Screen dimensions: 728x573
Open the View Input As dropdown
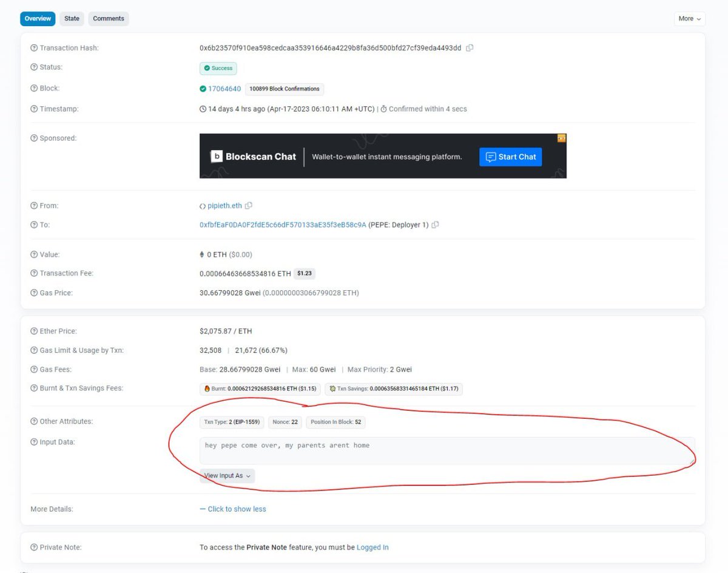coord(226,475)
